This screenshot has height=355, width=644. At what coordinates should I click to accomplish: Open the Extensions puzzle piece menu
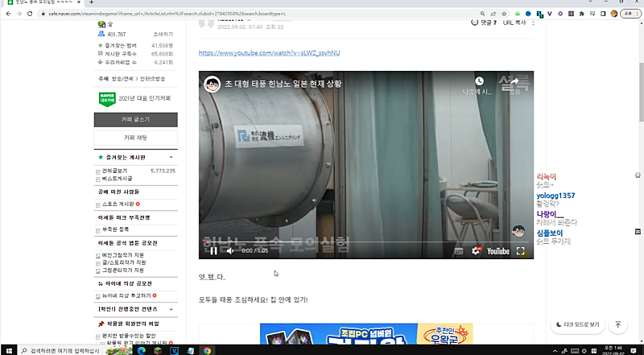tap(581, 14)
